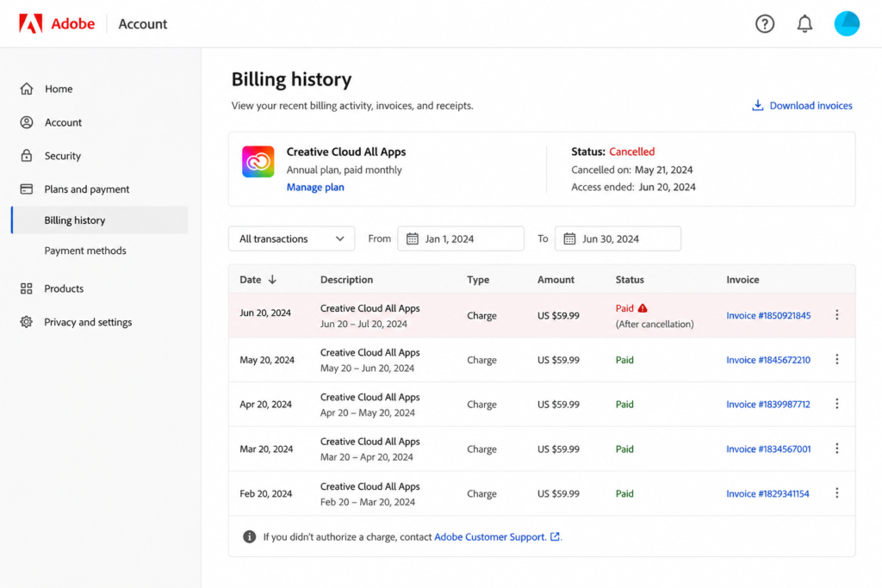Click the May 20, 2024 date cell

click(x=267, y=360)
